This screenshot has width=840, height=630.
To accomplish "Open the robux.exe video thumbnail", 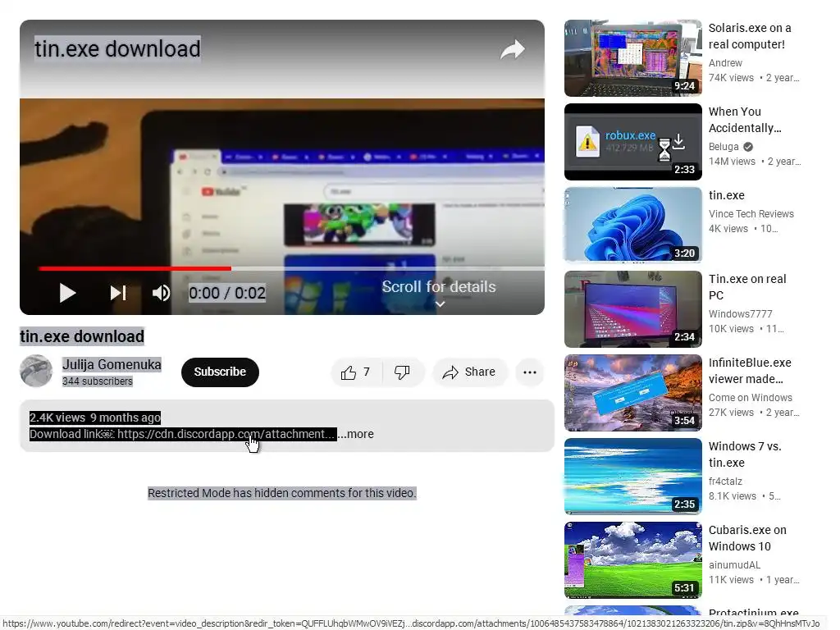I will pyautogui.click(x=632, y=142).
